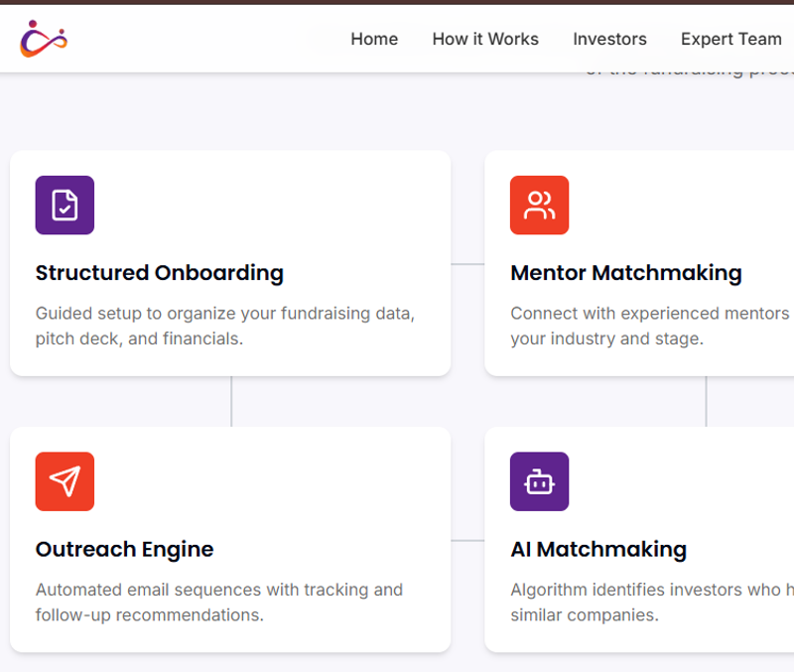Click text 'similar companies.'
This screenshot has height=672, width=794.
[585, 615]
